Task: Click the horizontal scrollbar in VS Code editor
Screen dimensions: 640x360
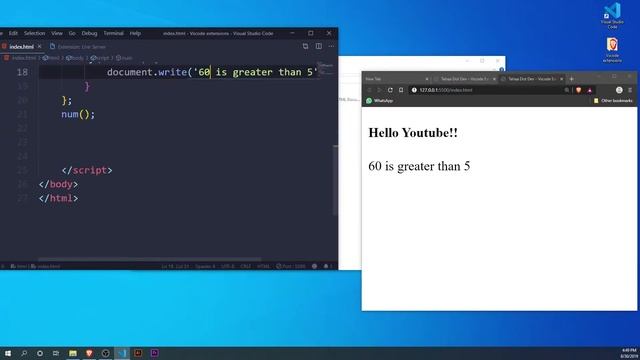Action: tap(149, 259)
